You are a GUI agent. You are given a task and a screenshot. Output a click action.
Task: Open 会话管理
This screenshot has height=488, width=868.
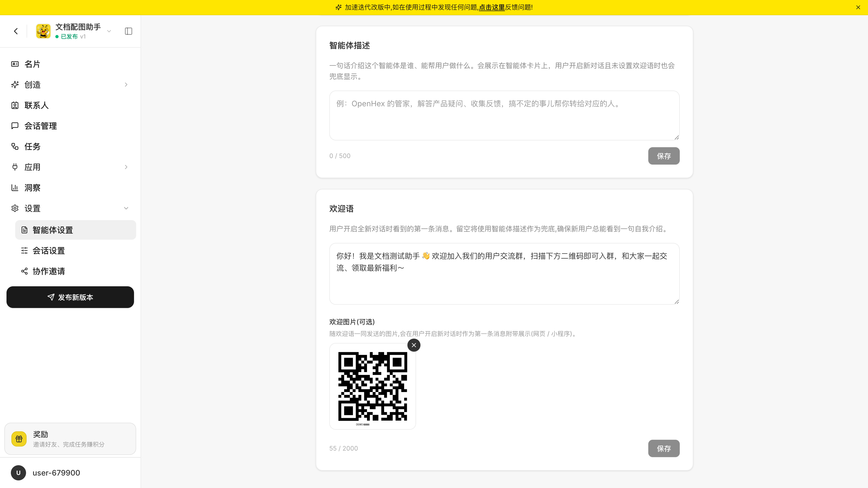(x=70, y=126)
